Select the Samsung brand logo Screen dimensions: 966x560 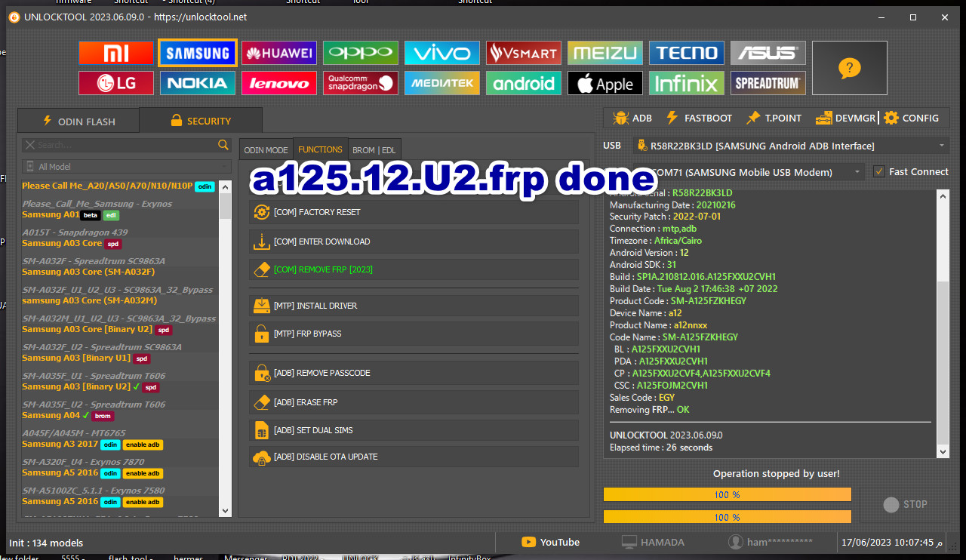tap(198, 53)
